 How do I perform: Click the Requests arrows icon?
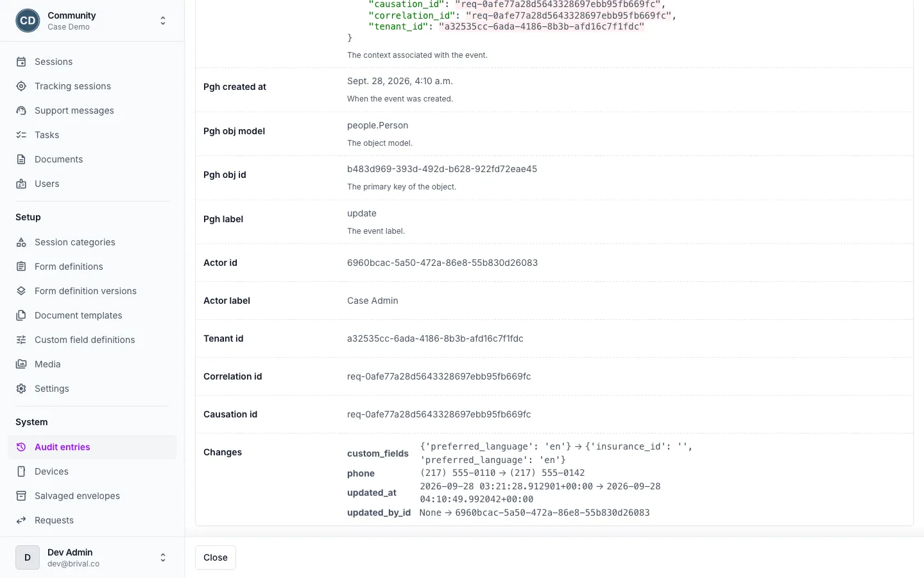click(21, 520)
